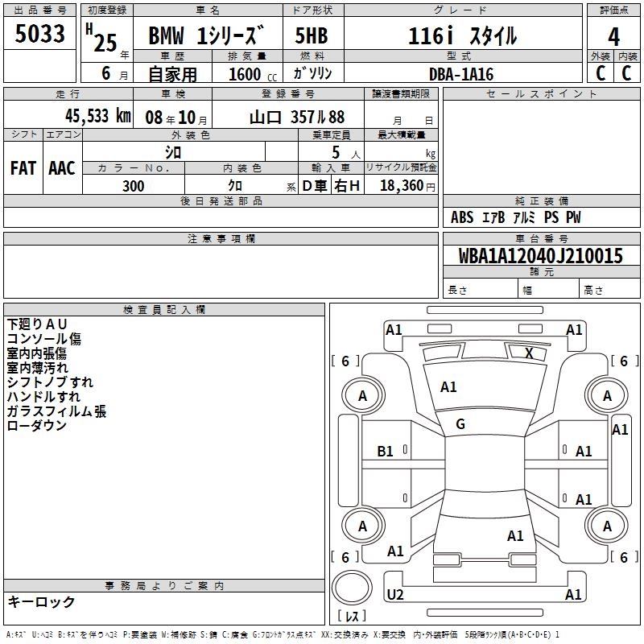Select the FAT shift type value
This screenshot has height=644, width=644.
[23, 168]
